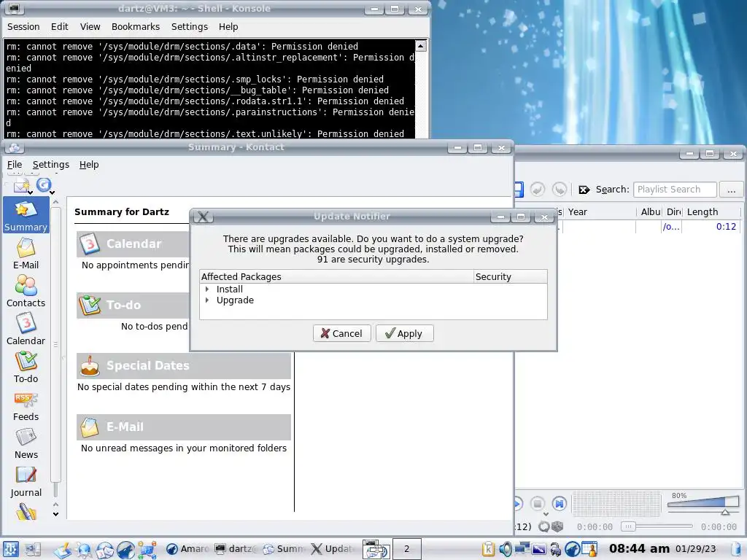Open the Help menu in Kontact
The image size is (747, 560).
click(x=89, y=164)
